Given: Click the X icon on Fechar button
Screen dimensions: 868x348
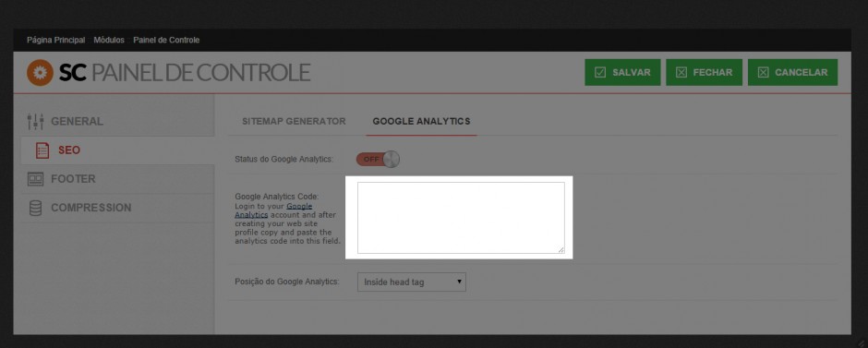Looking at the screenshot, I should (681, 73).
